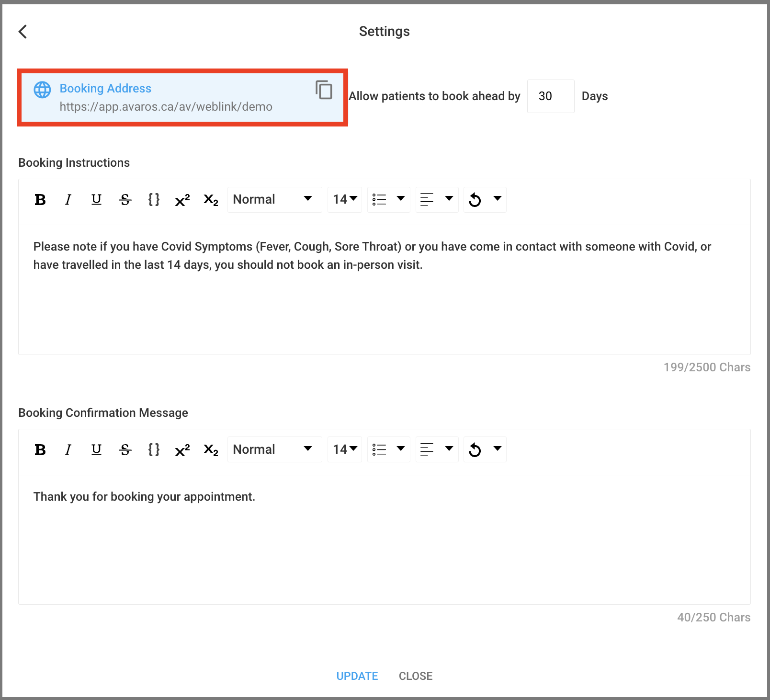Click the undo icon in Confirmation Message
Screen dimensions: 770x700
click(x=475, y=450)
